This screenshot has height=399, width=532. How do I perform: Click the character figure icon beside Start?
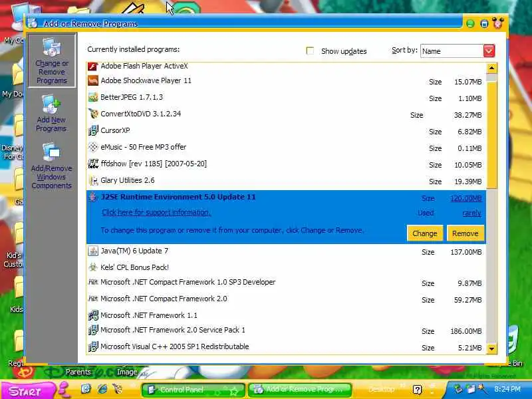(x=63, y=389)
